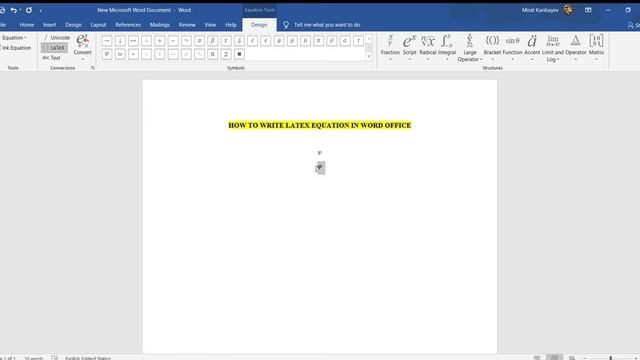The height and width of the screenshot is (360, 640).
Task: Click the Mirat Kanbayev account name
Action: point(540,10)
